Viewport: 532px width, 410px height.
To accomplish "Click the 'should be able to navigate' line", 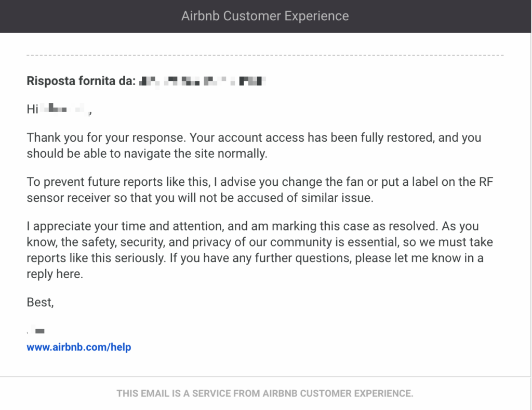I will [x=147, y=154].
